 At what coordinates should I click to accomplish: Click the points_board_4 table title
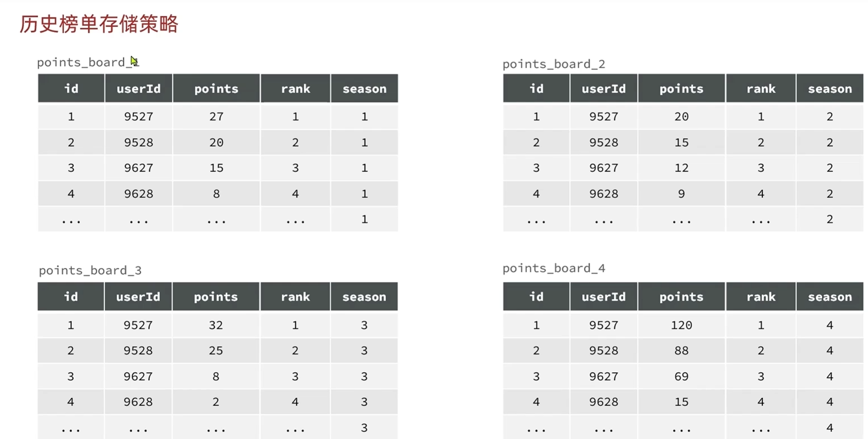554,268
